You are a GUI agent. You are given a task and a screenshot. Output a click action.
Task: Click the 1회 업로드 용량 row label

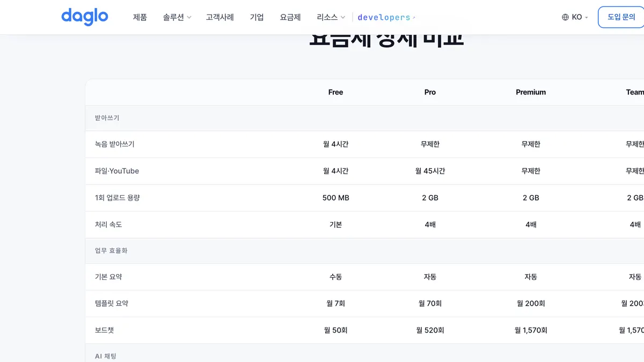(117, 198)
